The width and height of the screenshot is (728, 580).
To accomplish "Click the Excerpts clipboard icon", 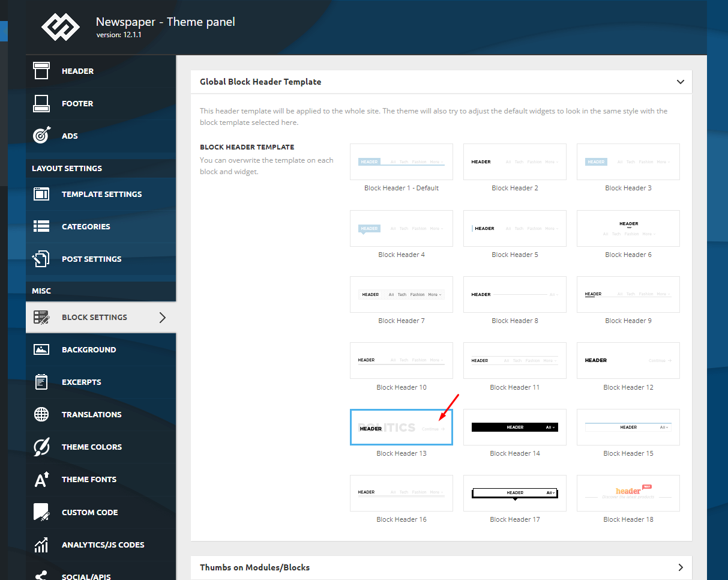I will pyautogui.click(x=41, y=382).
